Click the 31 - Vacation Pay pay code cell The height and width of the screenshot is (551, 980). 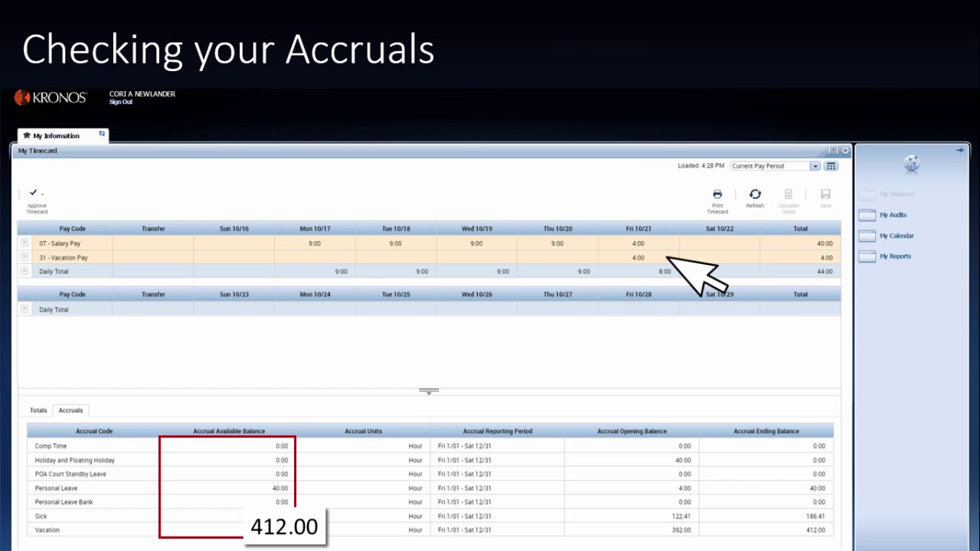pyautogui.click(x=73, y=258)
